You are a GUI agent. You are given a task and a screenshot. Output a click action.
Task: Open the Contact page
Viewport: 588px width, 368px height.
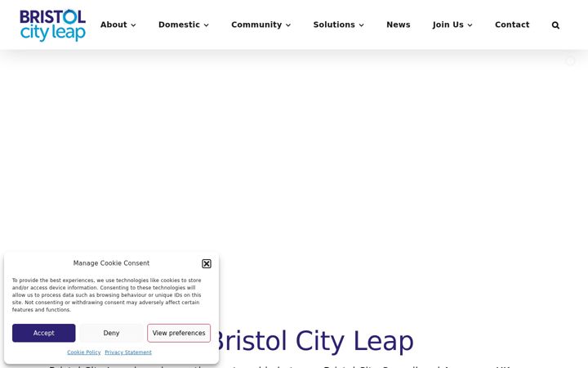pos(512,25)
